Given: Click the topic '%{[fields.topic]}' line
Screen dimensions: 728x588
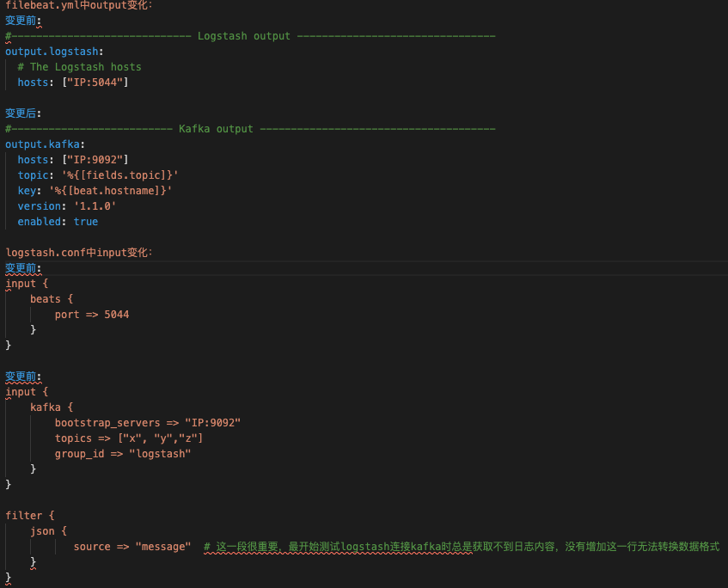Looking at the screenshot, I should [x=98, y=175].
